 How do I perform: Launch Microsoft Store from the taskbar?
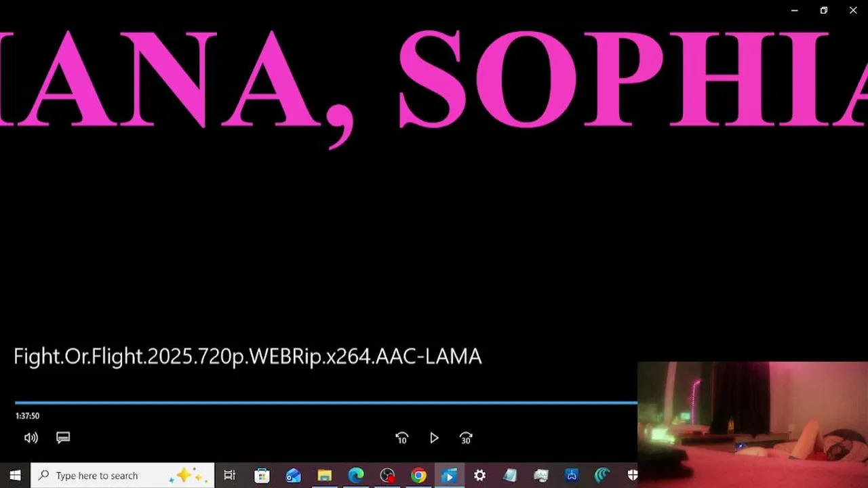(x=262, y=475)
